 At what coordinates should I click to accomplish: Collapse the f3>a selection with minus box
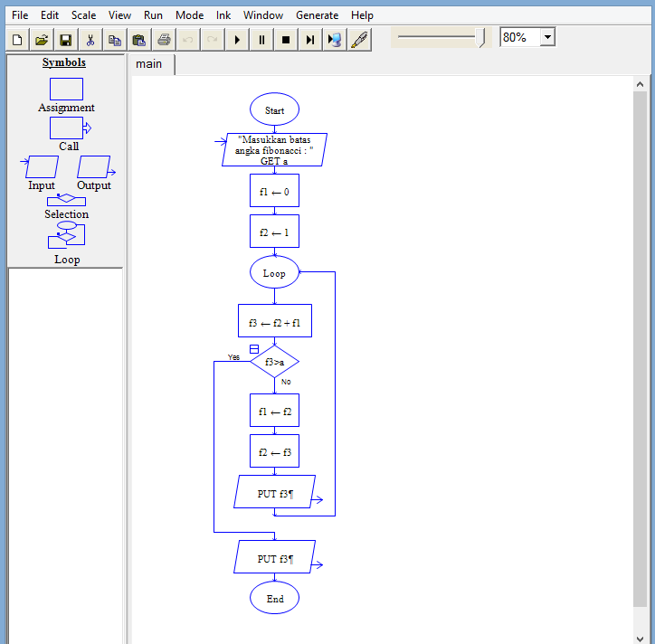pos(254,349)
